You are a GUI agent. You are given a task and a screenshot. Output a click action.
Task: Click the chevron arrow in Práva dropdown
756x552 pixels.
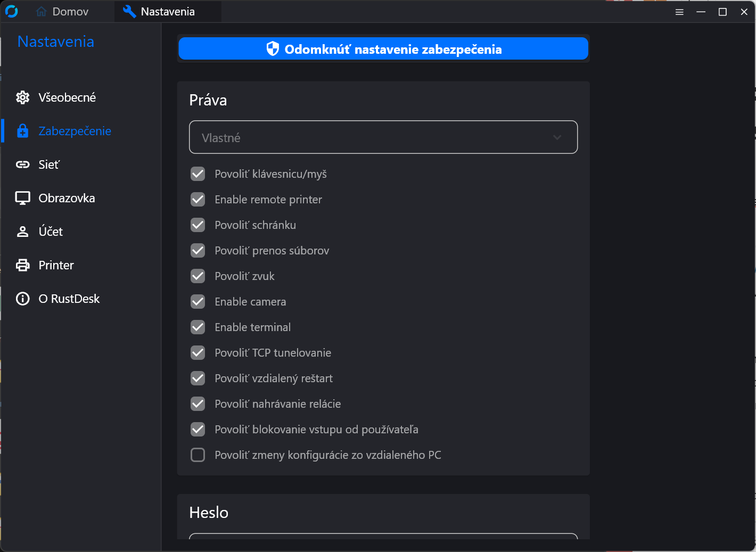tap(557, 137)
